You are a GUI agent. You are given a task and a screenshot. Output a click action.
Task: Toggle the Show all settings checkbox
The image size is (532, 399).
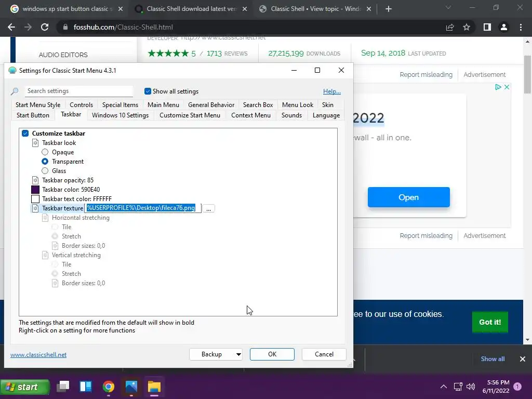[148, 91]
